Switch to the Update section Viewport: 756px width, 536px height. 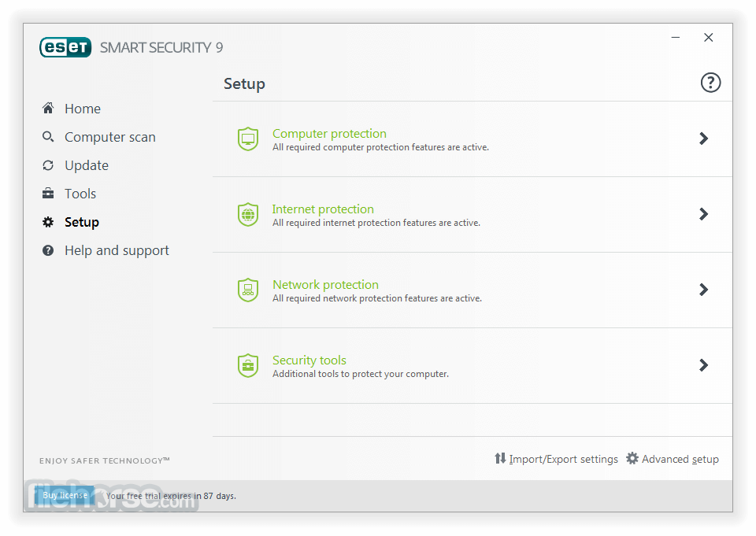tap(87, 165)
